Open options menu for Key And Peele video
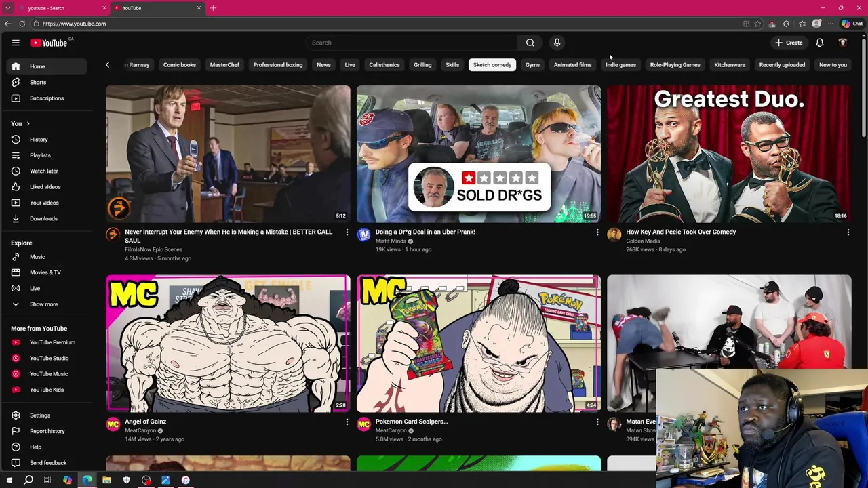The width and height of the screenshot is (868, 488). [x=848, y=232]
